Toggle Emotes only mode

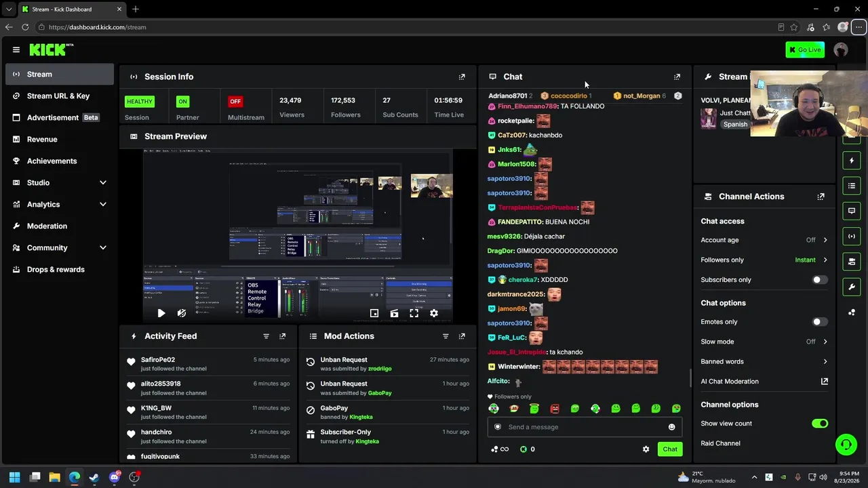point(820,322)
